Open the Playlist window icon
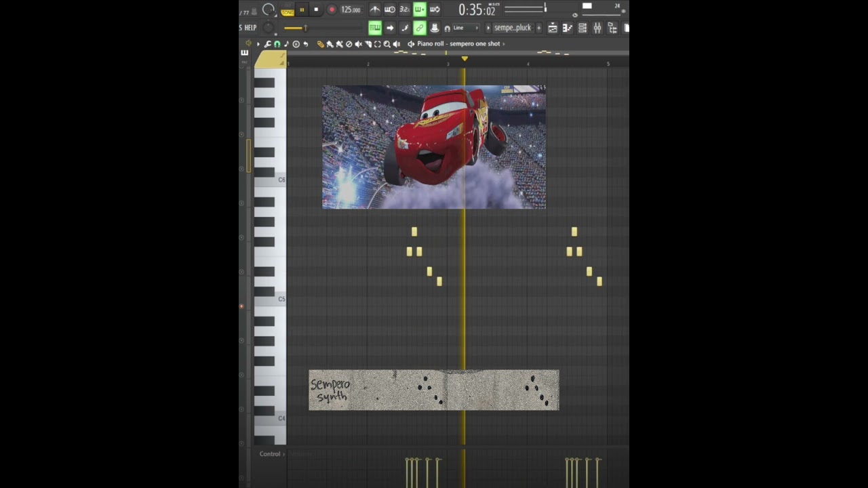The height and width of the screenshot is (488, 868). tap(553, 28)
